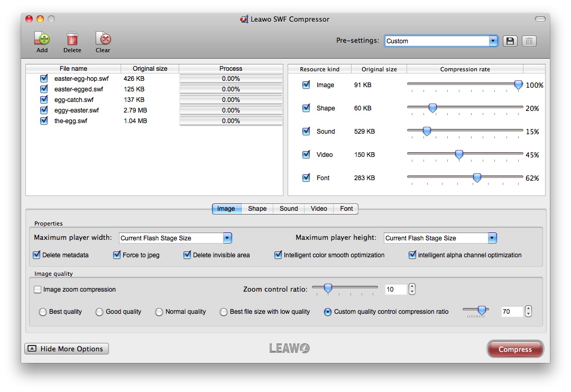Viewport: 571px width, 392px height.
Task: Toggle the Sound resource checkbox
Action: pyautogui.click(x=306, y=132)
